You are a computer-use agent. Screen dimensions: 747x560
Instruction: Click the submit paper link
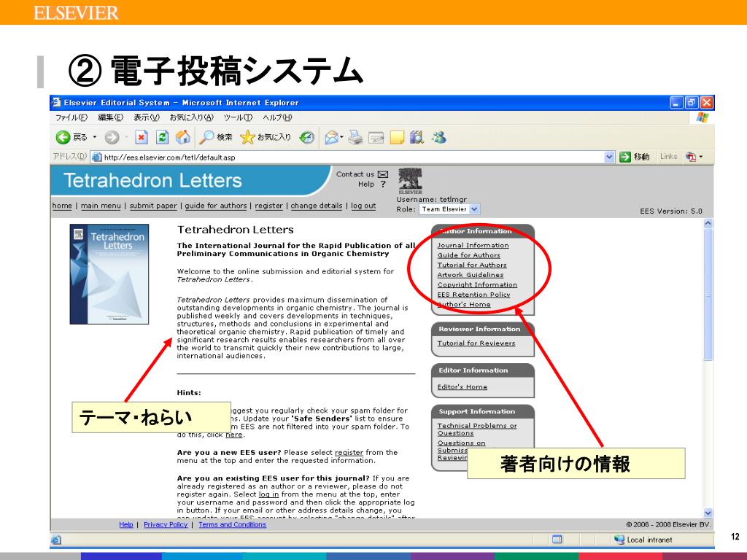[153, 206]
